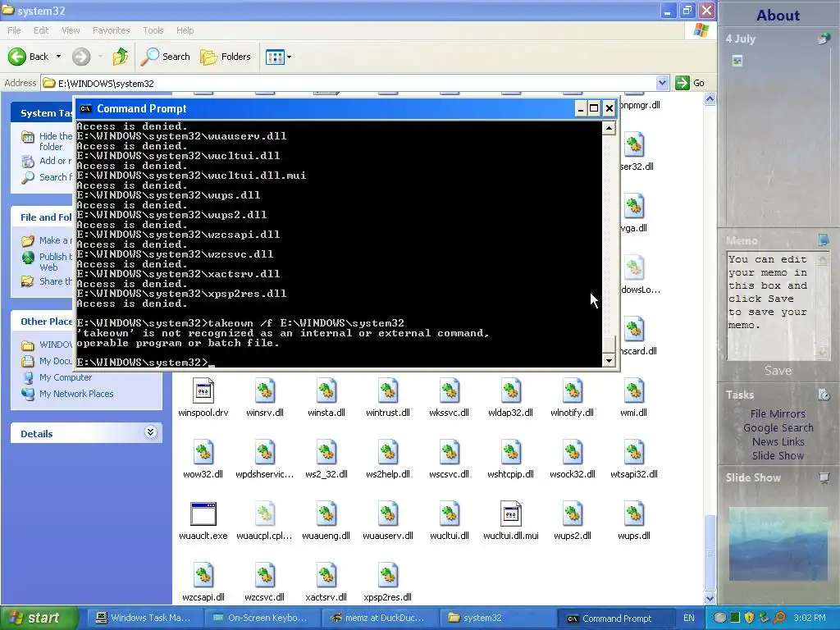Select the wucltui.dll.mui file icon
The image size is (840, 630).
click(x=510, y=514)
